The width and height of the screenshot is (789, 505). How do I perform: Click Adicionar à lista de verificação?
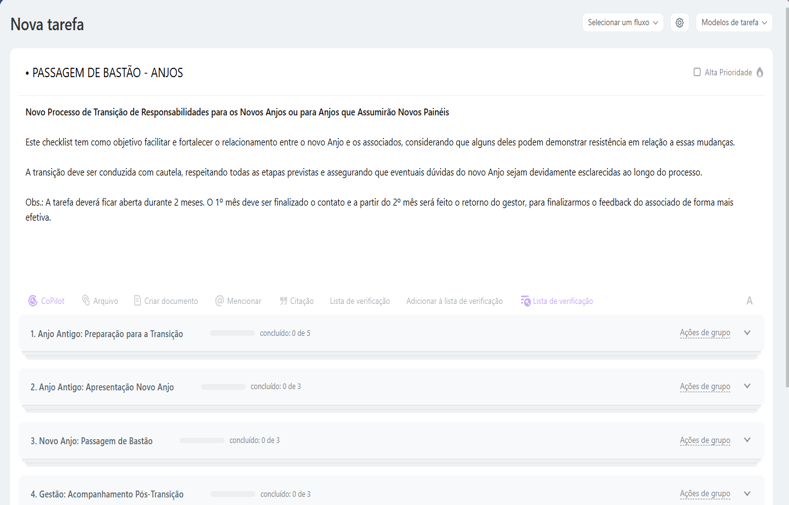[454, 301]
